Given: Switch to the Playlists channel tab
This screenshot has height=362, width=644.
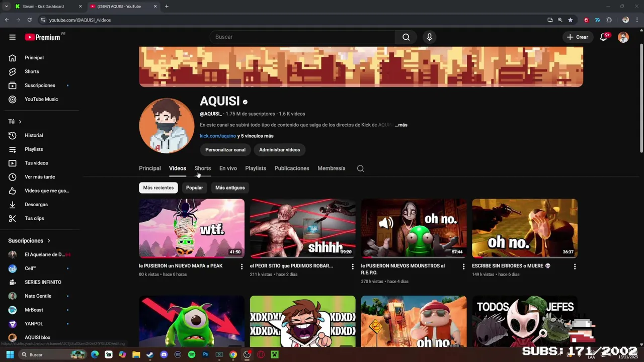Looking at the screenshot, I should click(256, 168).
